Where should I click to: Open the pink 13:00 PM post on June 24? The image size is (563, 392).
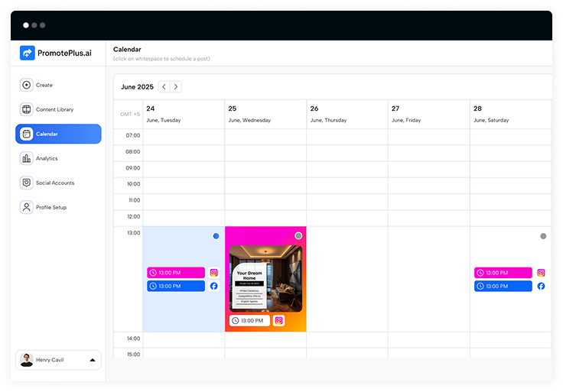(x=176, y=273)
